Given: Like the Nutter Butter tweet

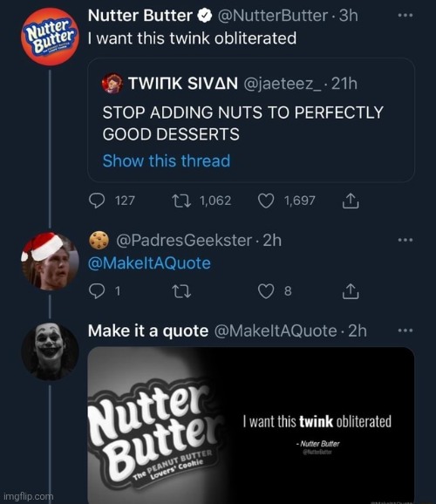Looking at the screenshot, I should [x=266, y=201].
